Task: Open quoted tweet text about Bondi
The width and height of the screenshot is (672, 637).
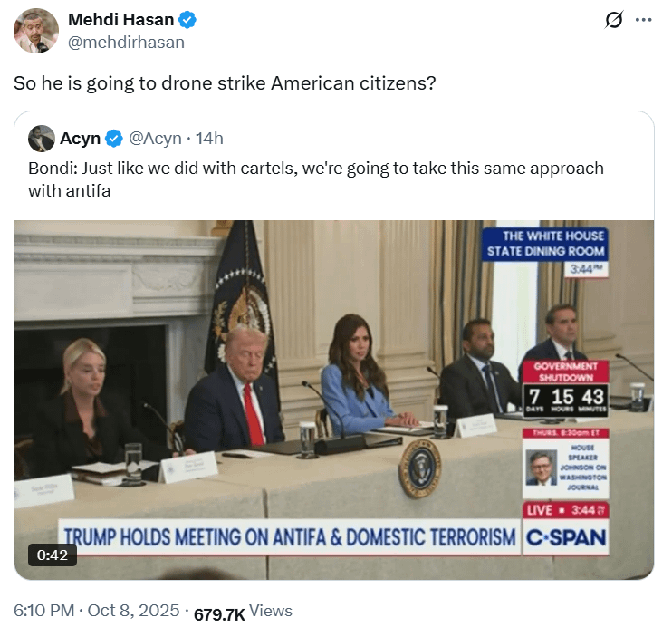Action: tap(316, 179)
